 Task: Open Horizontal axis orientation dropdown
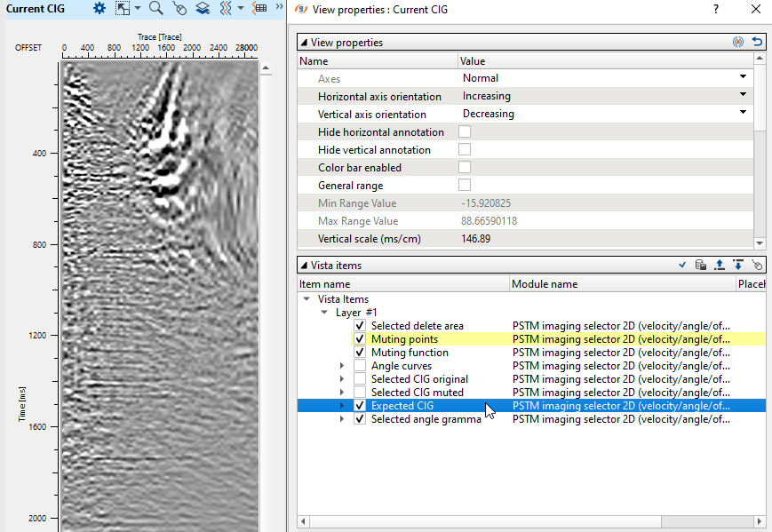pos(743,96)
